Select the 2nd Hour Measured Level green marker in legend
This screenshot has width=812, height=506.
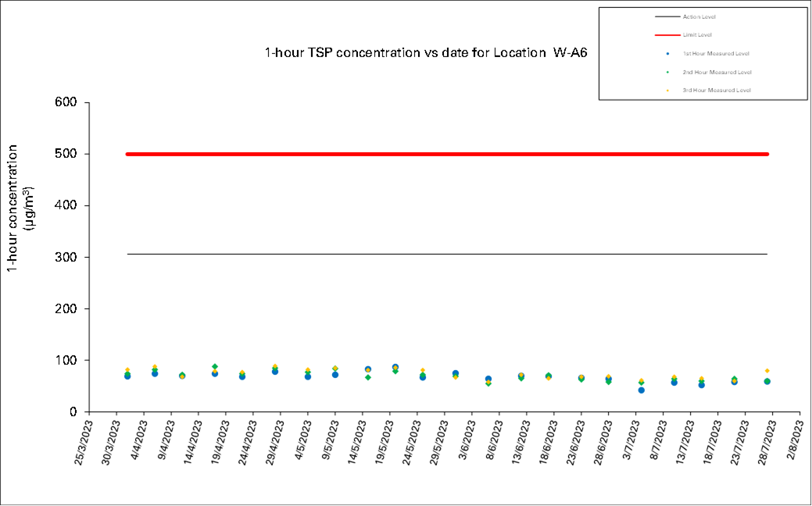(667, 72)
